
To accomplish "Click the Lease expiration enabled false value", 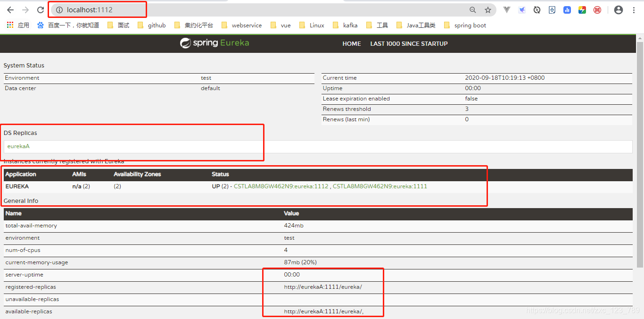I will coord(471,99).
